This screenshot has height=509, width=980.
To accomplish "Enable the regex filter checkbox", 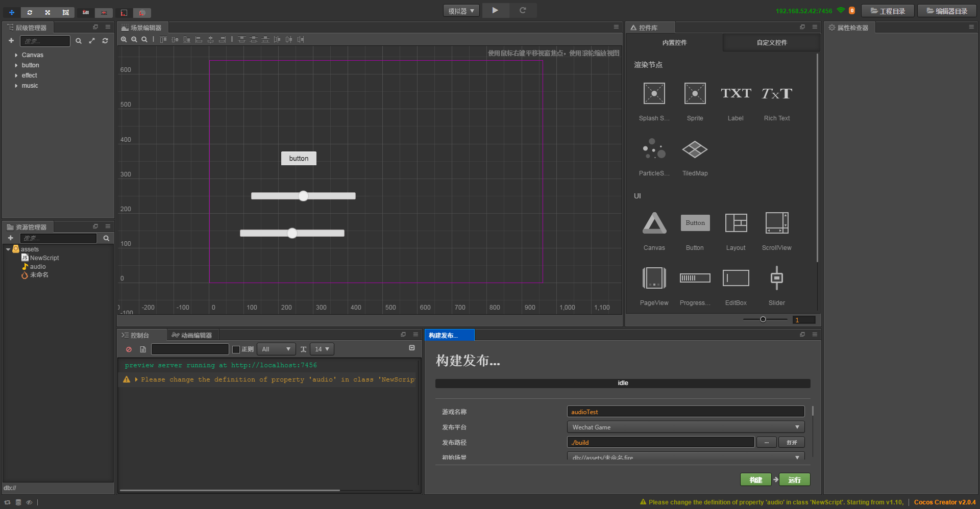I will click(x=236, y=349).
